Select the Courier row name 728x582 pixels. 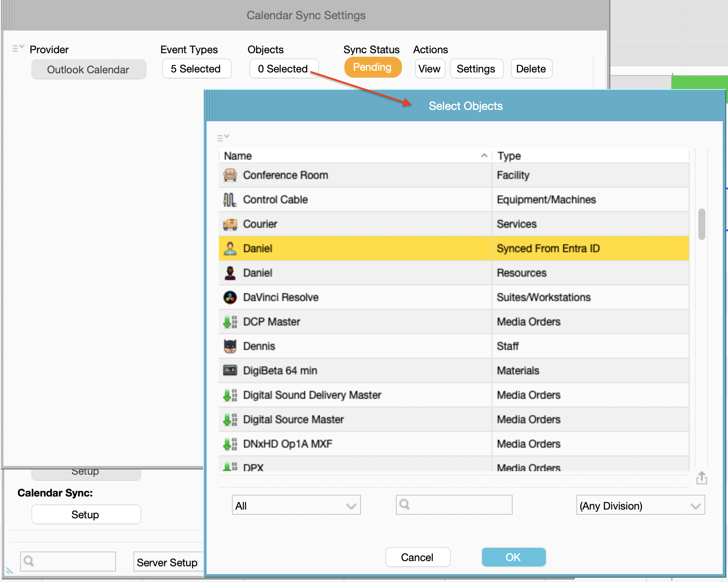point(260,224)
